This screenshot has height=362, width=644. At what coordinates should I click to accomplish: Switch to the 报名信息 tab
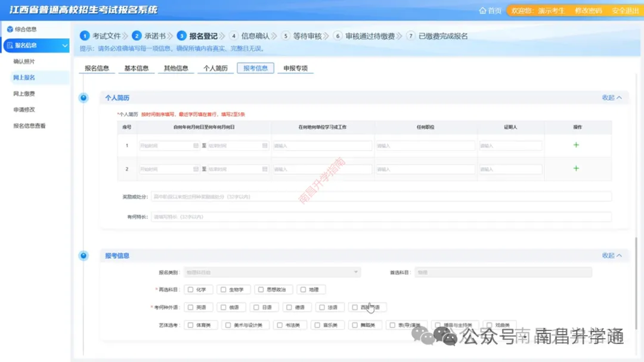coord(97,68)
